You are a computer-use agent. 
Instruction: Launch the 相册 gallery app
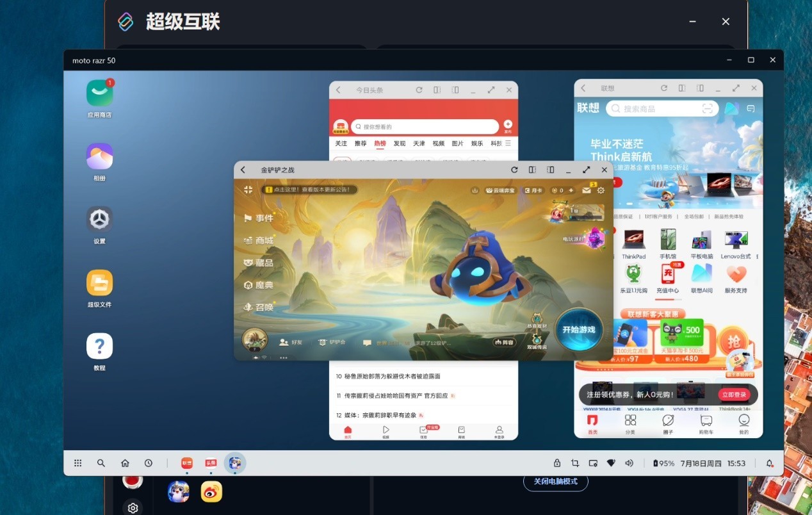click(99, 156)
